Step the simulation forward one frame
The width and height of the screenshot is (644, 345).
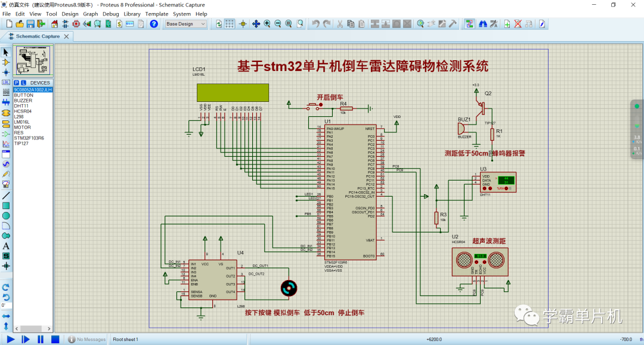tap(26, 339)
